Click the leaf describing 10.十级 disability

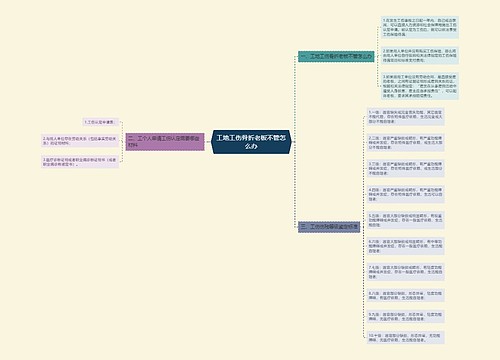(x=406, y=338)
